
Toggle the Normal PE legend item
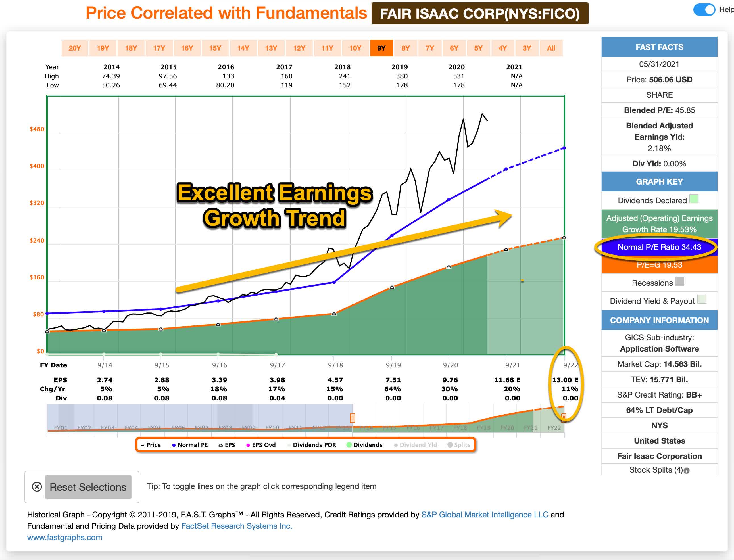(x=190, y=445)
